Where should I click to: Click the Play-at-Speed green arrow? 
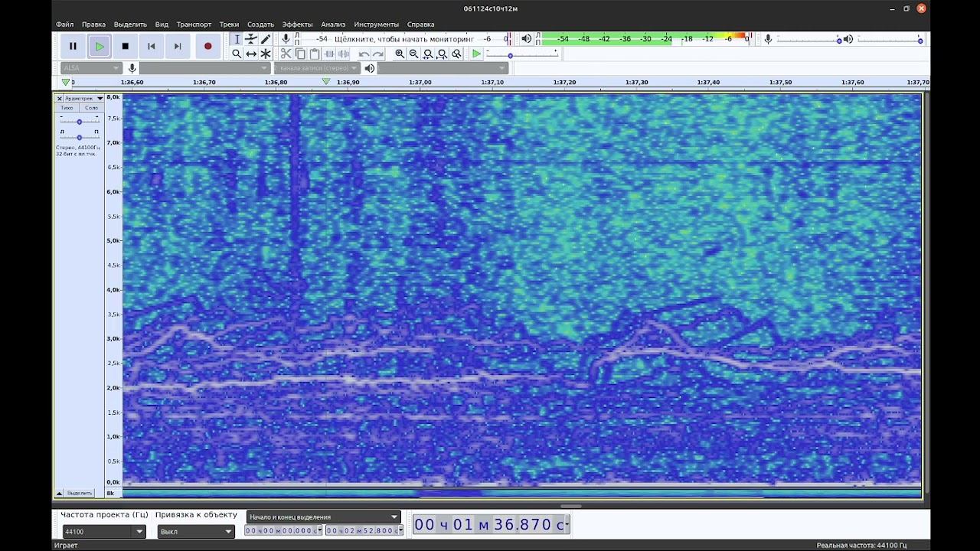[476, 54]
